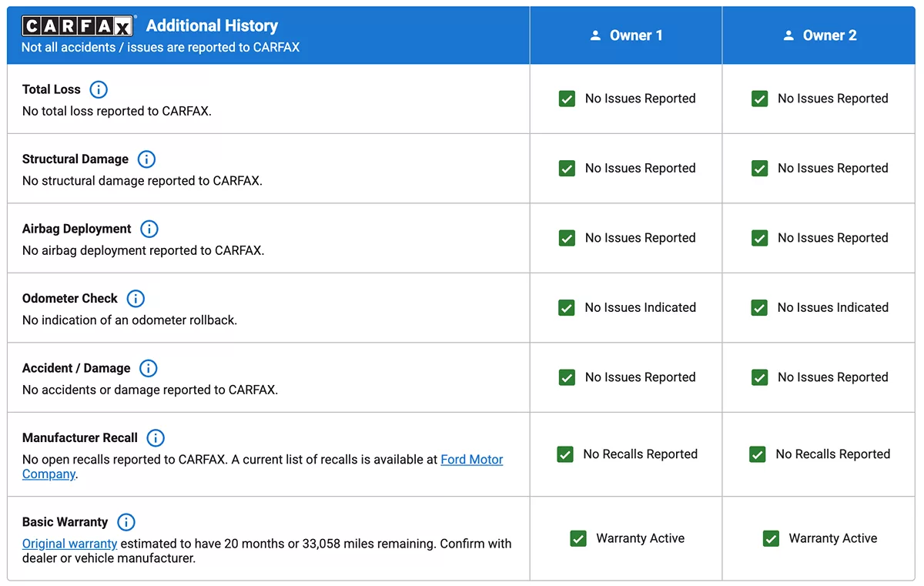Click the Total Loss info icon

click(99, 89)
